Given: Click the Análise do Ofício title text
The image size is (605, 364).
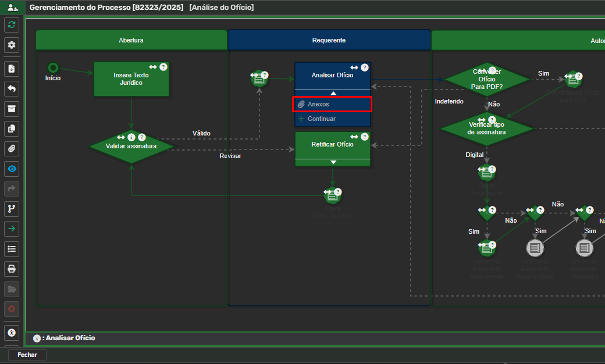Looking at the screenshot, I should click(222, 8).
